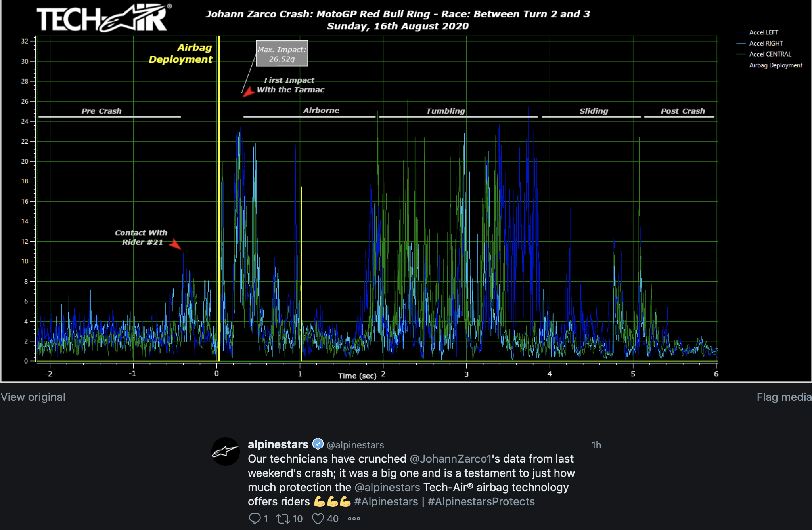Click the chart title about Johann Zarco Crash
This screenshot has width=812, height=530.
click(x=398, y=14)
